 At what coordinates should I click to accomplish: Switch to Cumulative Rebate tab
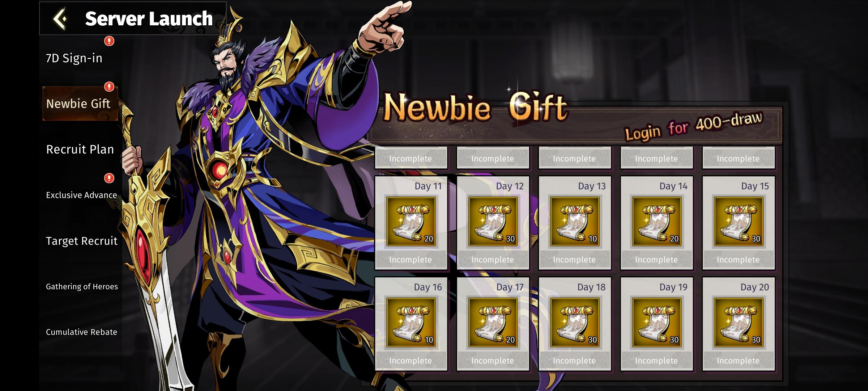[x=81, y=332]
